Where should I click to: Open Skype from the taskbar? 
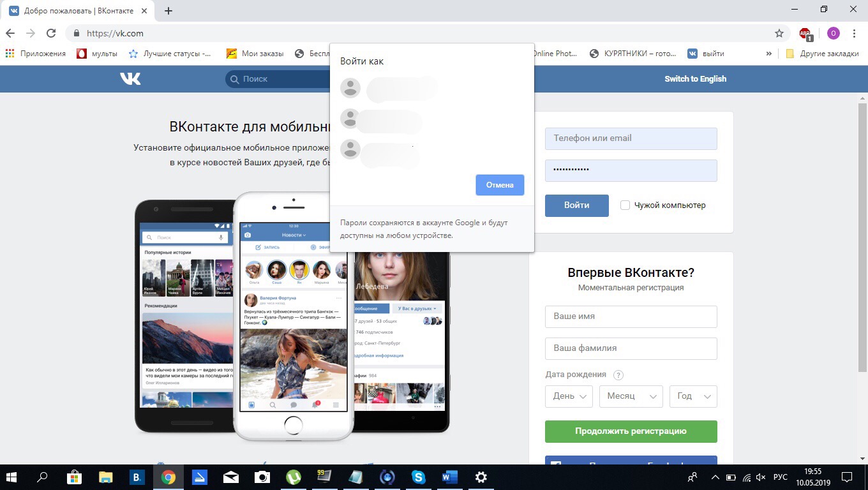(419, 477)
